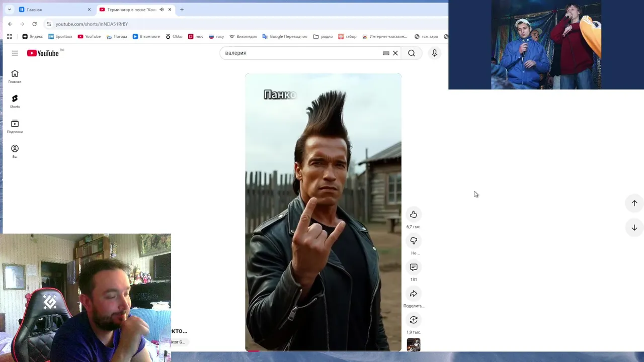Mute the tab via speaker icon
The height and width of the screenshot is (362, 644).
click(162, 10)
